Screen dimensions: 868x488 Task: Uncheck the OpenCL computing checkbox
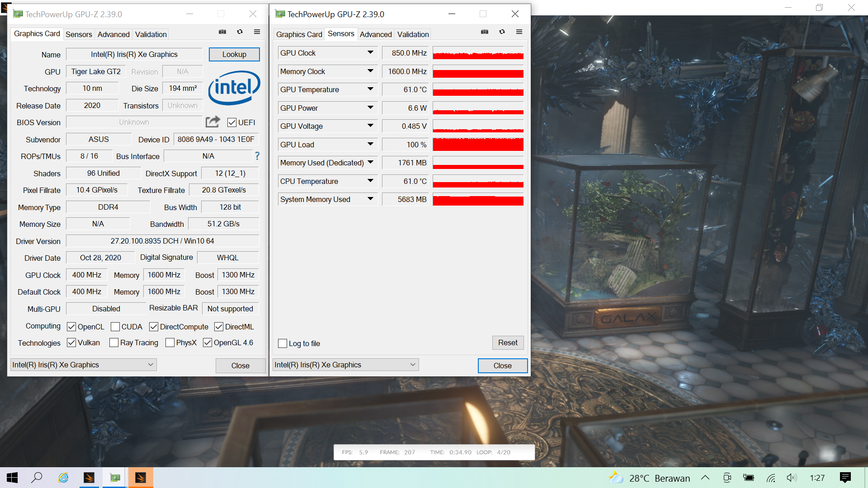tap(72, 327)
